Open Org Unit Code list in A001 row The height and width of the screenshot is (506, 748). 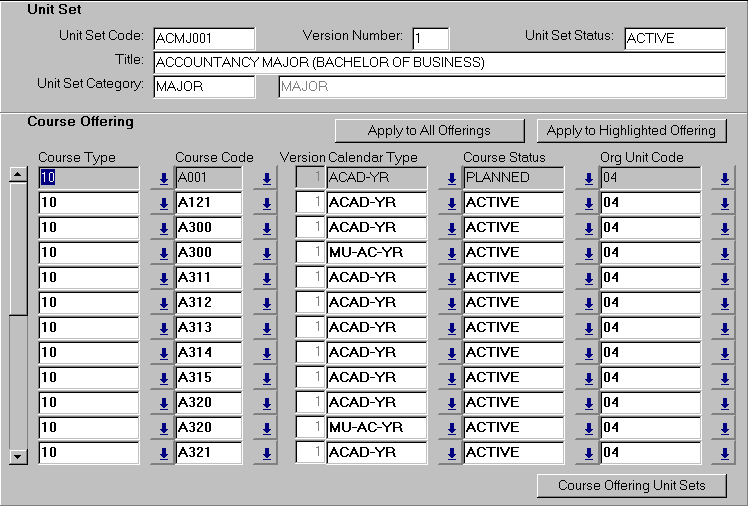coord(726,178)
